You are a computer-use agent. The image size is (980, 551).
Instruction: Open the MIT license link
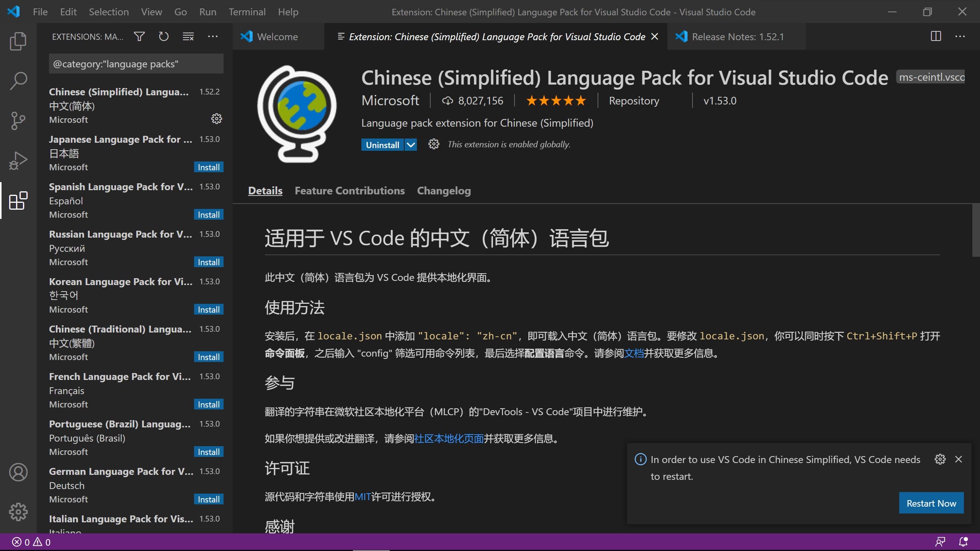[363, 497]
